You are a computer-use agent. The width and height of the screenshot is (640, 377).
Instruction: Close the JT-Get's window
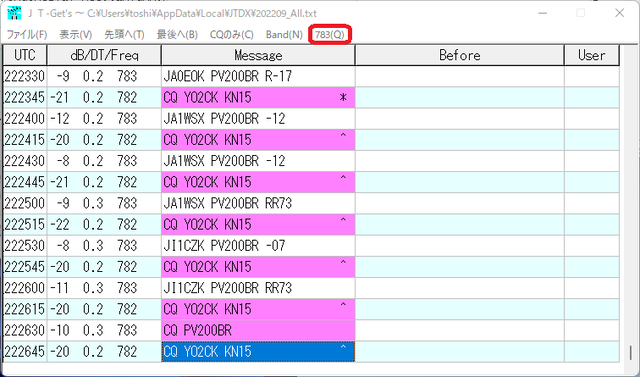(619, 13)
